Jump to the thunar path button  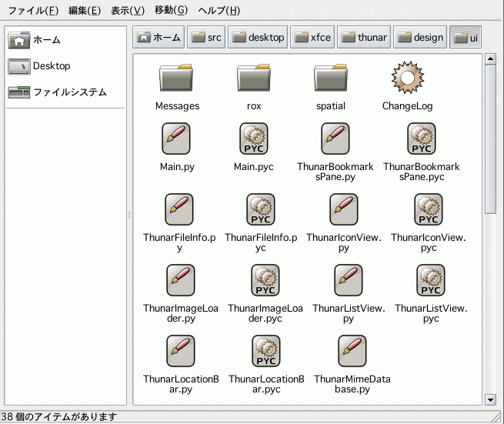pyautogui.click(x=365, y=37)
